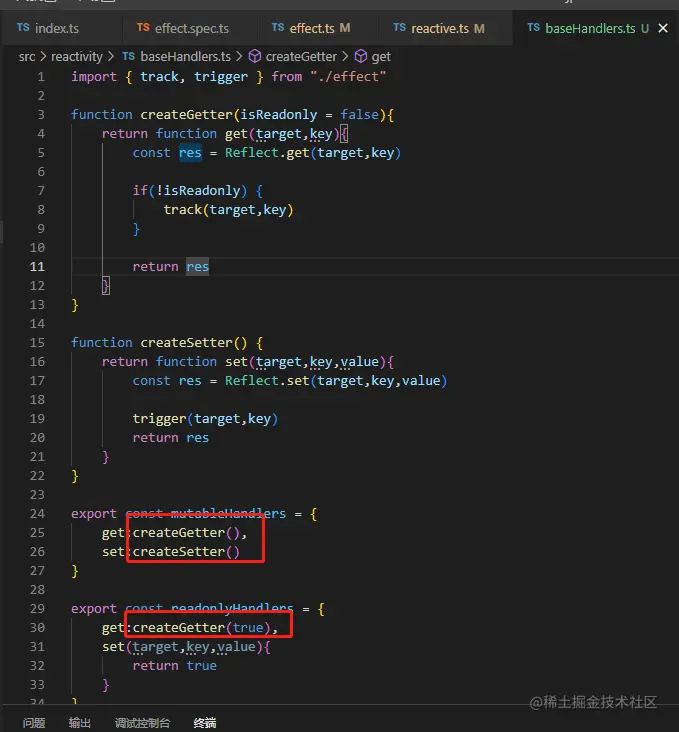Click the cube icon beside get breadcrumb
Viewport: 679px width, 732px height.
click(361, 56)
